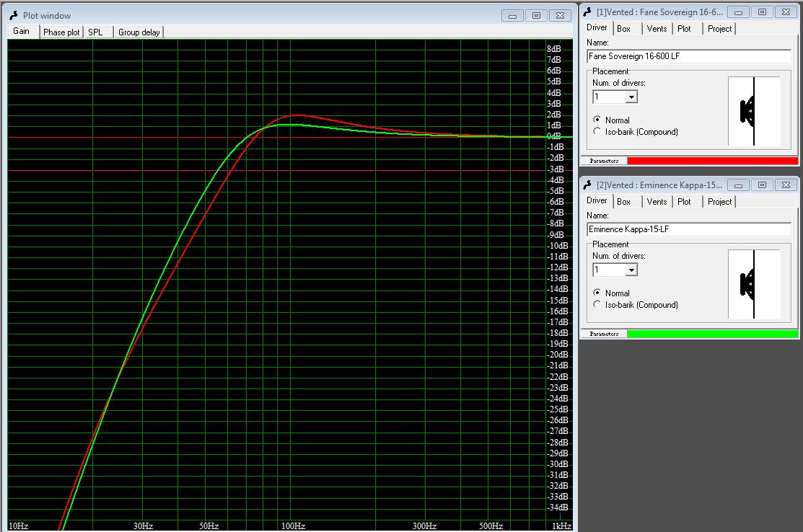Close the Eminence Kappa project window
Screen dimensions: 803x532
784,185
